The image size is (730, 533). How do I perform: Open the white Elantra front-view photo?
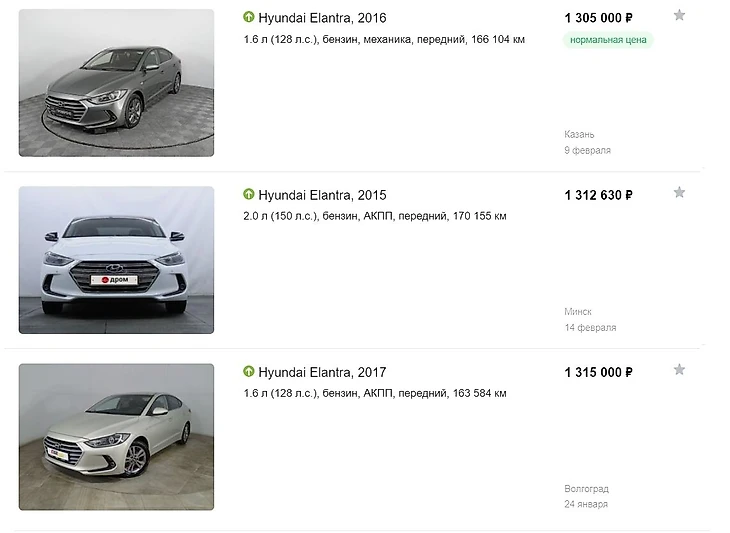pyautogui.click(x=116, y=260)
